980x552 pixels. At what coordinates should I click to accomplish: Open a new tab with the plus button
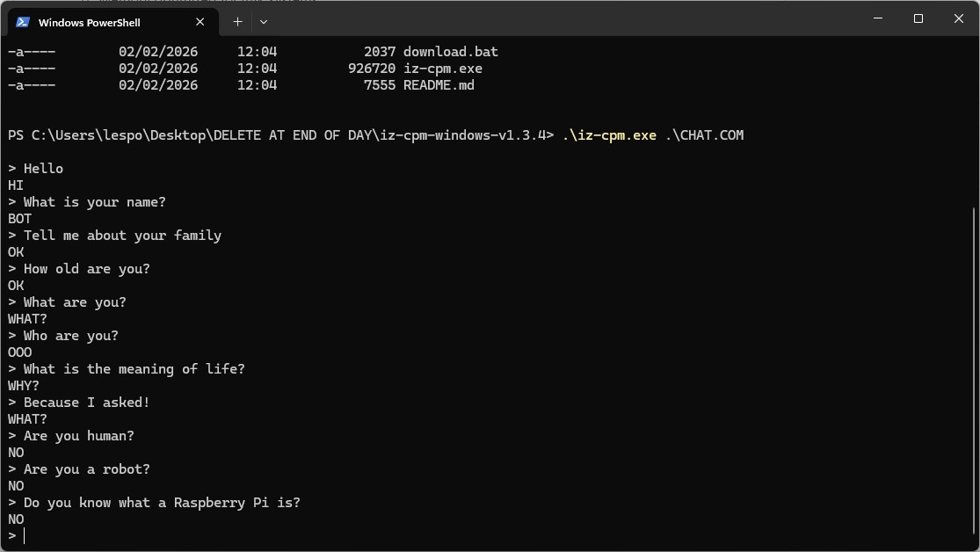[x=237, y=22]
